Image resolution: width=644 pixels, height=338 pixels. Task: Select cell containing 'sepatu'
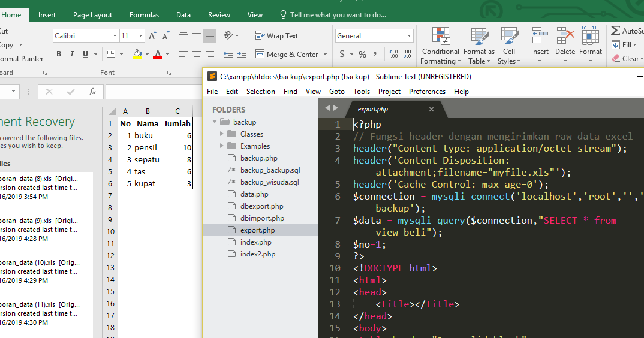[x=147, y=159]
